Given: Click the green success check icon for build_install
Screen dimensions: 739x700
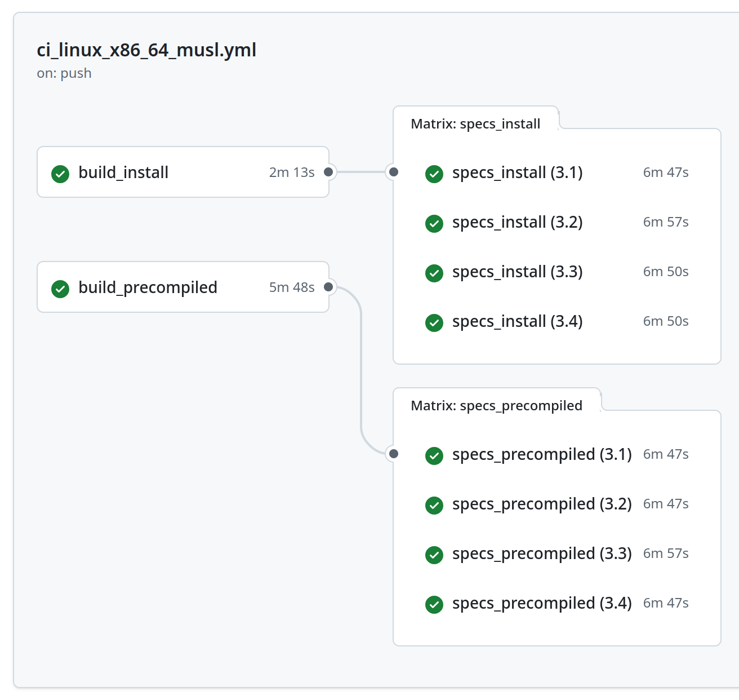Looking at the screenshot, I should click(60, 174).
